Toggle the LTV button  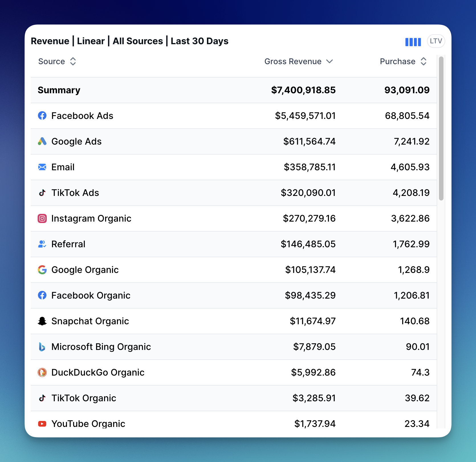pyautogui.click(x=436, y=41)
